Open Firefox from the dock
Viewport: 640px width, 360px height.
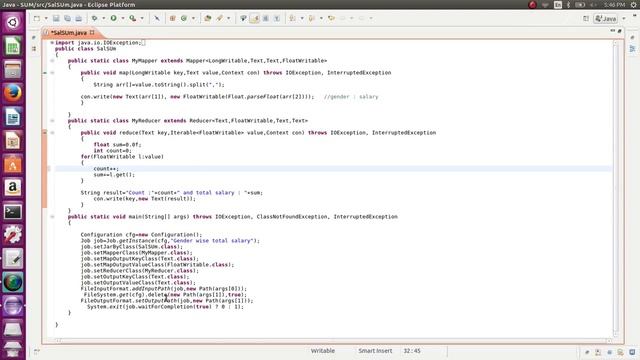click(x=13, y=93)
